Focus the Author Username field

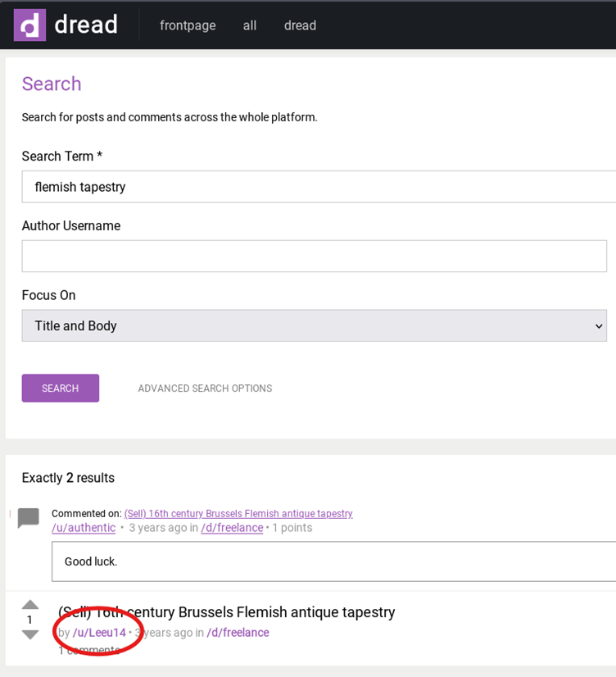click(315, 256)
